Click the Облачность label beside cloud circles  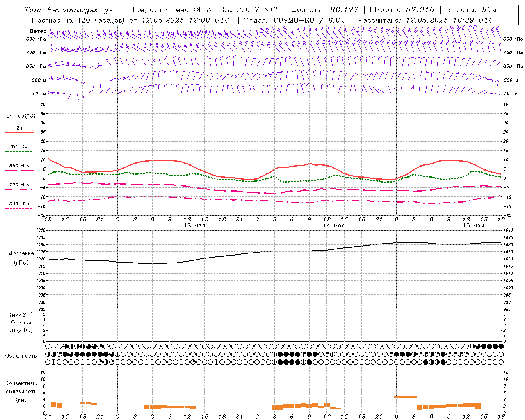[21, 356]
